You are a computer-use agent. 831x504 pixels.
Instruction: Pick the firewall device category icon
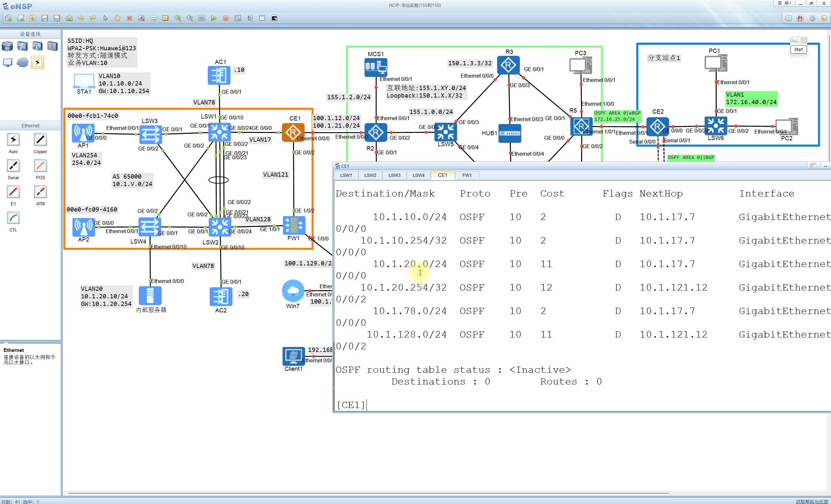pyautogui.click(x=52, y=46)
